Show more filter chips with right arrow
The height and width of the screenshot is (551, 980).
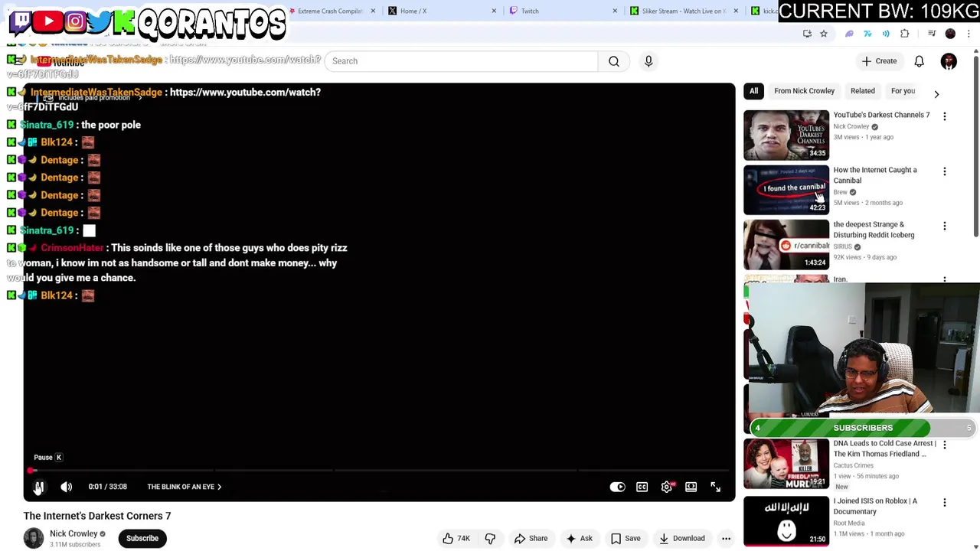click(936, 93)
